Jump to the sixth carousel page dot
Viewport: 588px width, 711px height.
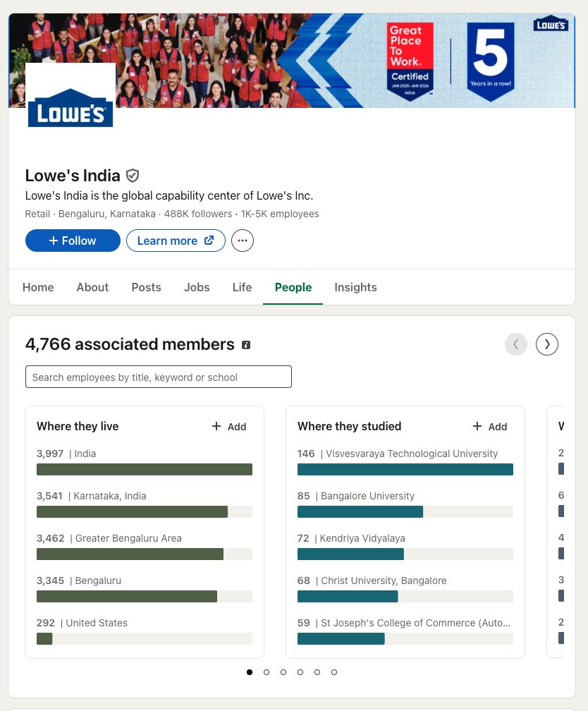pyautogui.click(x=334, y=672)
